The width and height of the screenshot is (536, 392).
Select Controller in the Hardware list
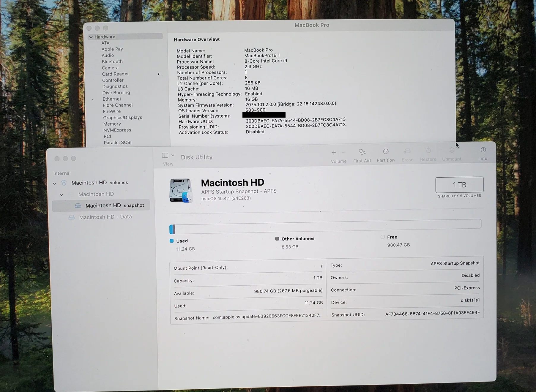pyautogui.click(x=113, y=80)
